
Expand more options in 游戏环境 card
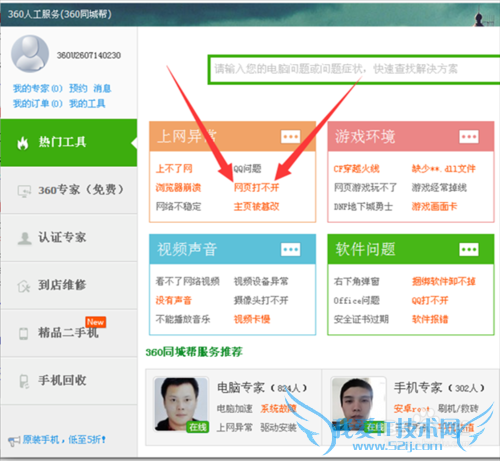tap(469, 137)
